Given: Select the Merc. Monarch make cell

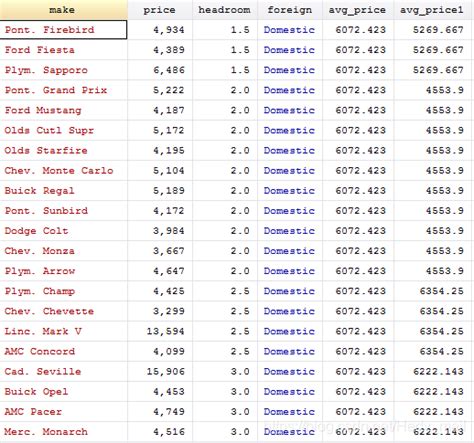Looking at the screenshot, I should pyautogui.click(x=63, y=432).
